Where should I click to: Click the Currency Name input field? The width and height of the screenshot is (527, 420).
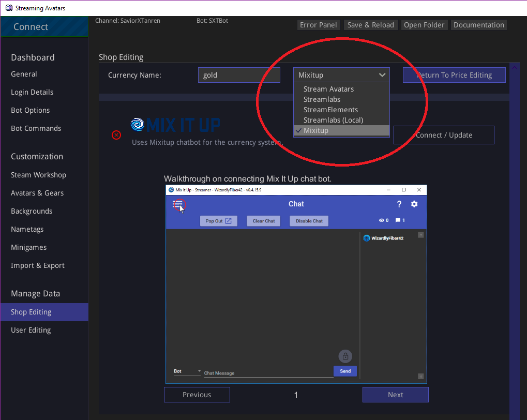point(239,75)
